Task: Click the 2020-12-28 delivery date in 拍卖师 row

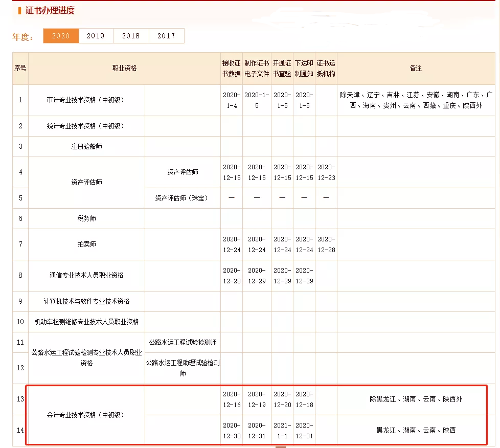Action: pyautogui.click(x=326, y=244)
